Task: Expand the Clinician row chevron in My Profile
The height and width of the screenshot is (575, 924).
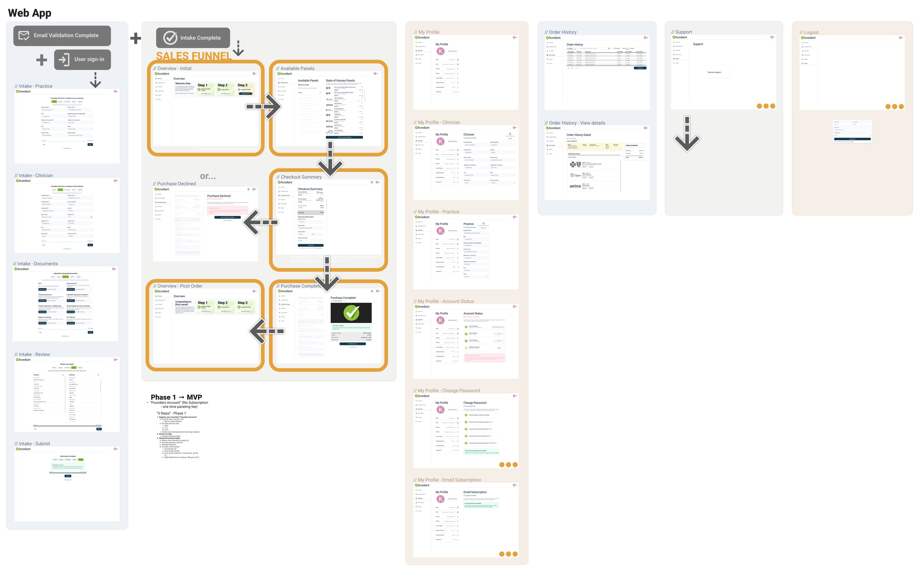Action: click(x=457, y=69)
